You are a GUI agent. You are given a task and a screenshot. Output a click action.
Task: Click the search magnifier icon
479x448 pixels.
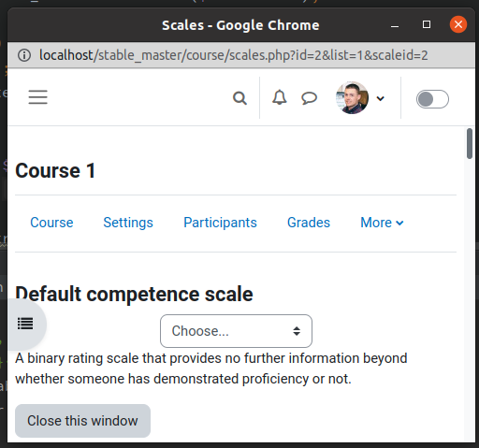click(239, 98)
